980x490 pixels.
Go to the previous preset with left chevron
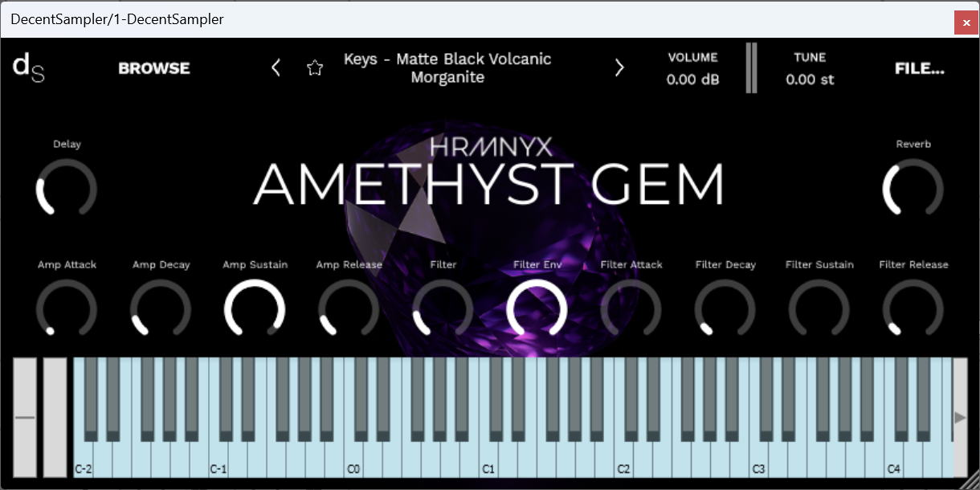coord(276,67)
